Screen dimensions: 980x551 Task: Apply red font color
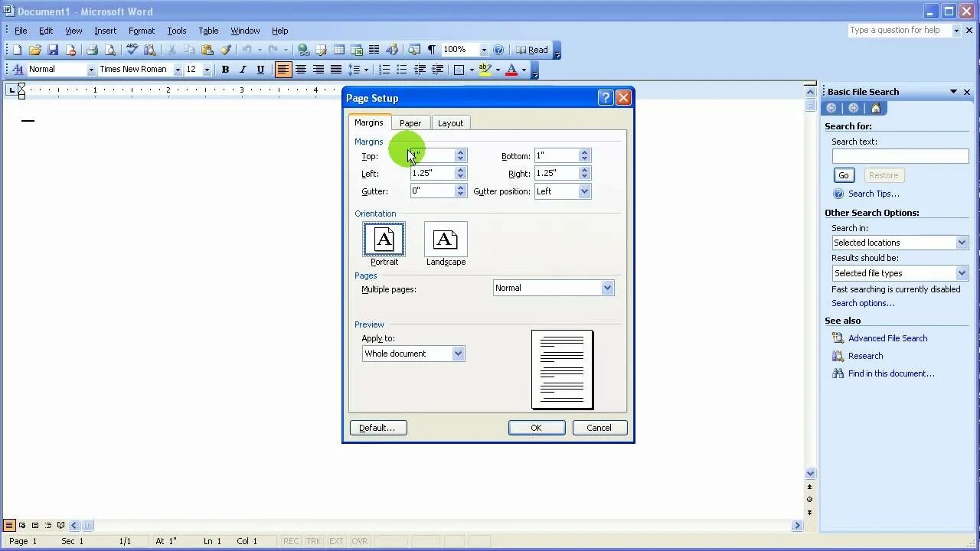(x=511, y=70)
